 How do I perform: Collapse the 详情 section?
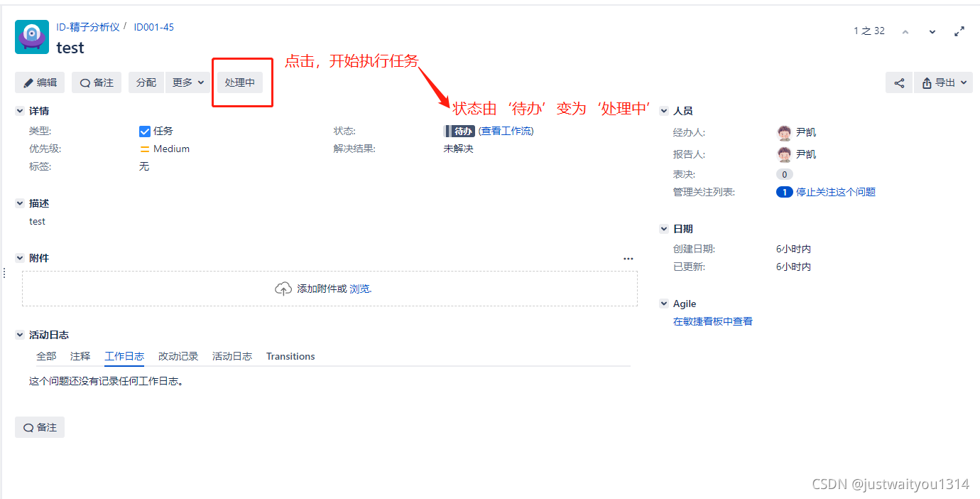click(20, 111)
